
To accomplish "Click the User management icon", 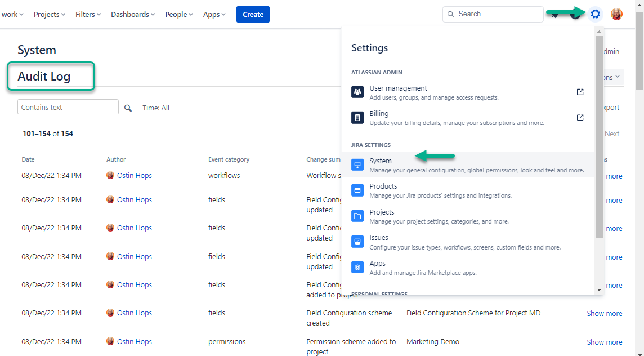I will tap(357, 91).
